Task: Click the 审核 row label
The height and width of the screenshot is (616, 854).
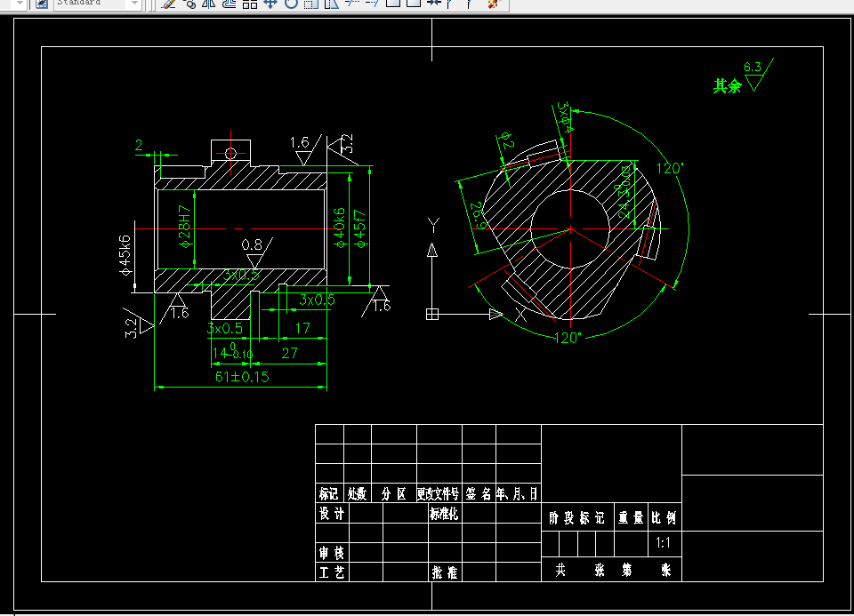Action: click(x=332, y=553)
